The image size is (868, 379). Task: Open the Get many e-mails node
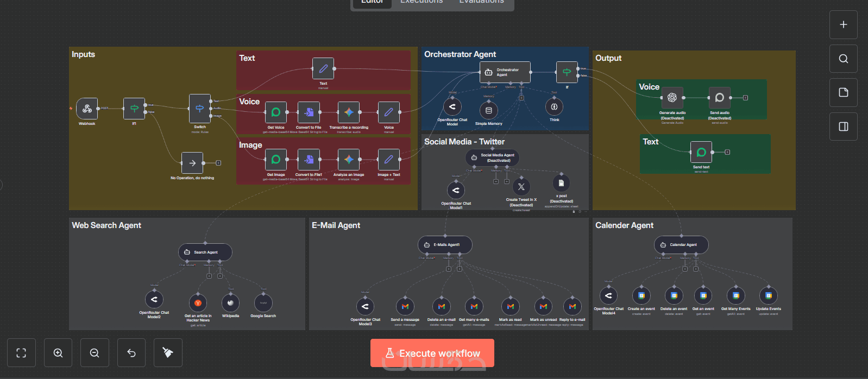474,307
